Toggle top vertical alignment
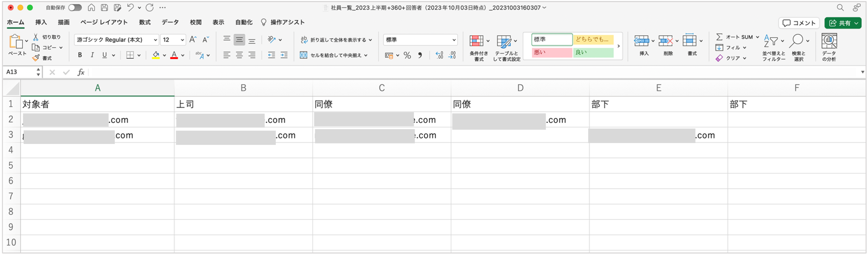The width and height of the screenshot is (868, 255). (227, 40)
